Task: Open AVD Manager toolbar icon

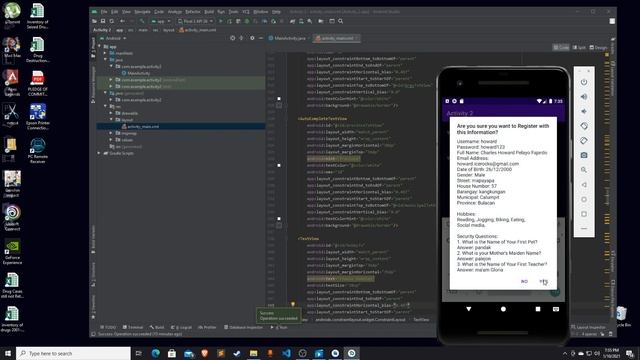Action: [301, 21]
